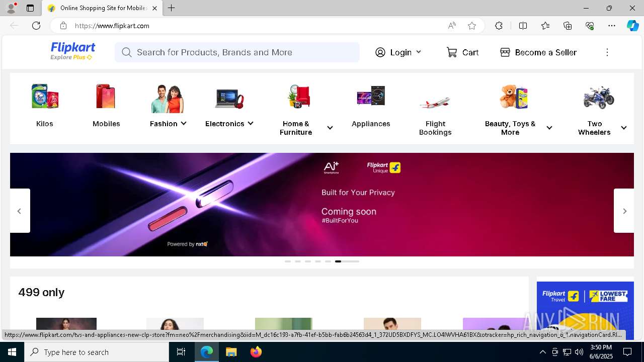Jump to the third banner slide indicator

[308, 261]
